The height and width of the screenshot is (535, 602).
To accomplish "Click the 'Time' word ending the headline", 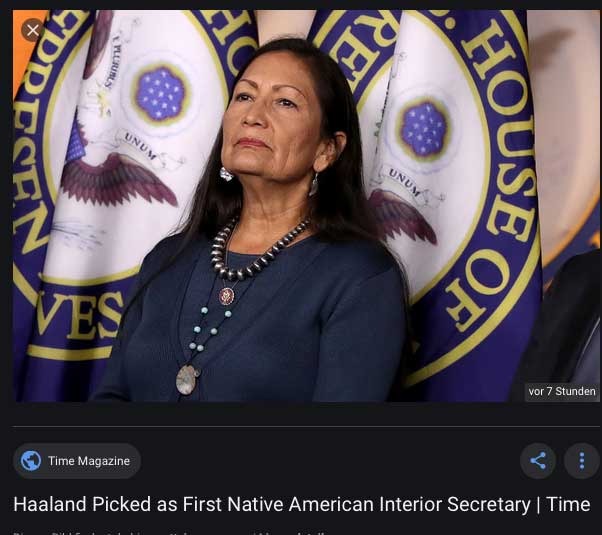I will click(x=568, y=504).
